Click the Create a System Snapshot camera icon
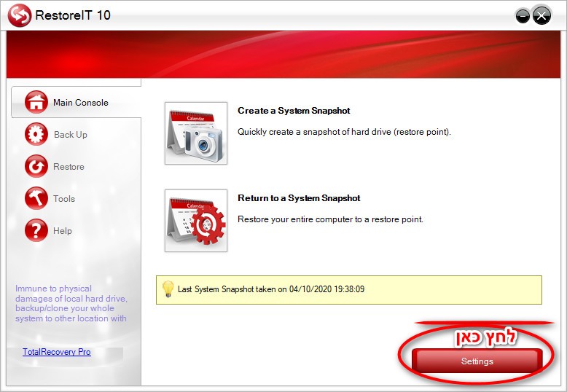The image size is (567, 392). (x=195, y=133)
